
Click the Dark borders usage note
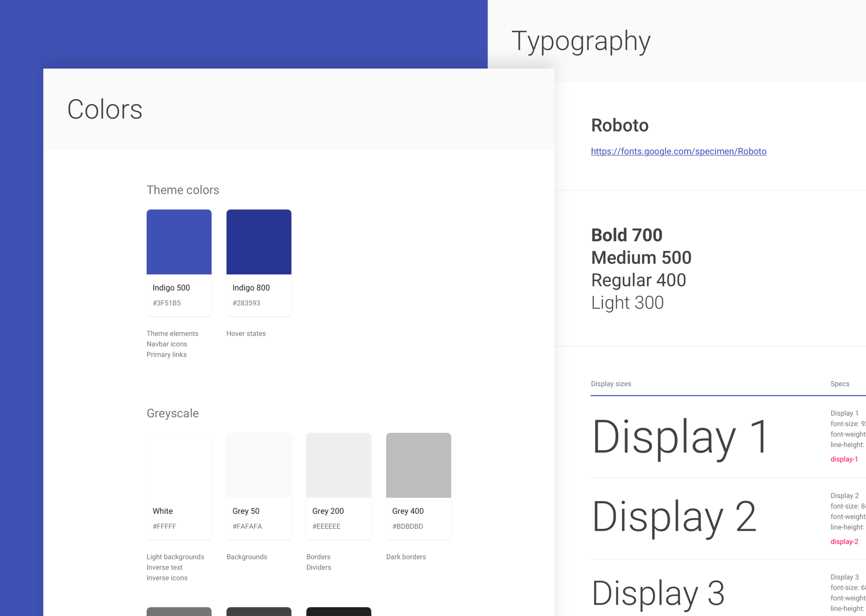pyautogui.click(x=406, y=557)
